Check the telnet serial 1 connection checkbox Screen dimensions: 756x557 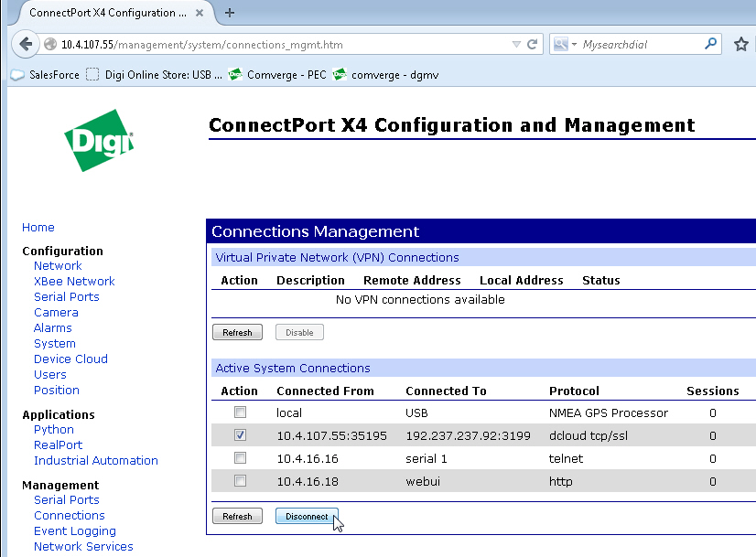pyautogui.click(x=240, y=458)
